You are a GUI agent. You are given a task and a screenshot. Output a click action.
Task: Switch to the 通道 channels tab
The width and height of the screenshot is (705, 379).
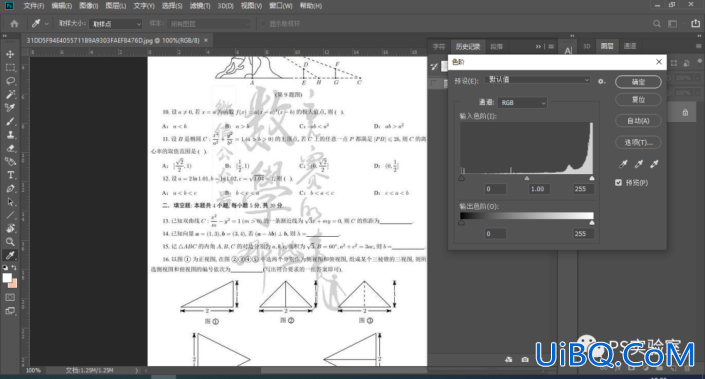tap(629, 46)
